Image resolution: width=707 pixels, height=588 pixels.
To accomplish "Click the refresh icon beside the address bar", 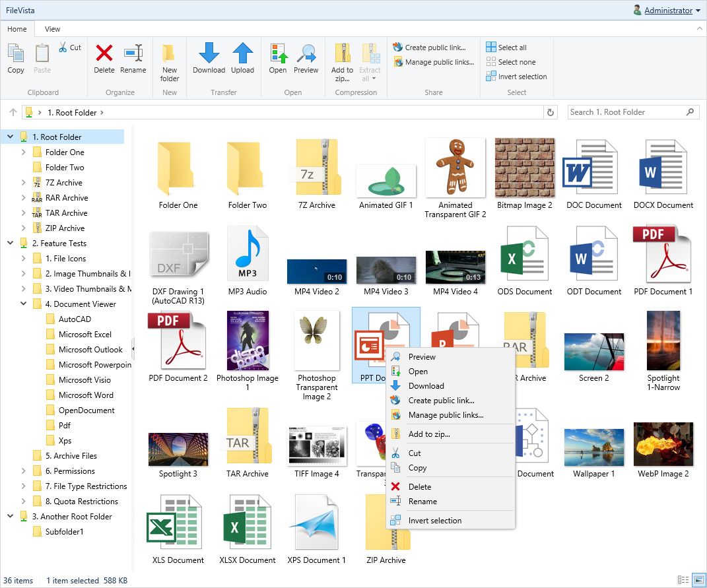I will coord(551,112).
